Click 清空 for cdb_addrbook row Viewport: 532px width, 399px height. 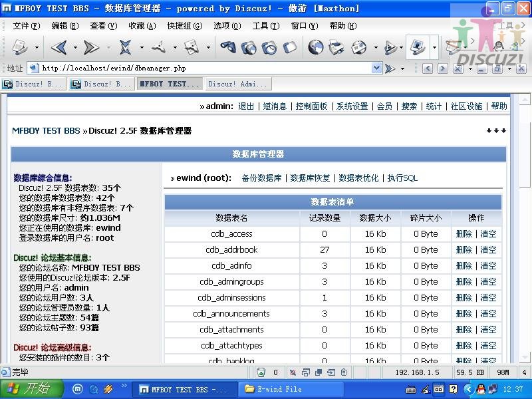tap(488, 250)
